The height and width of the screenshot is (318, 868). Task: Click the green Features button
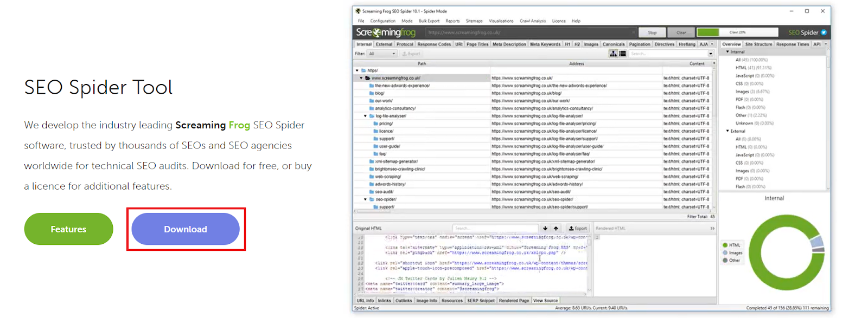click(x=68, y=229)
